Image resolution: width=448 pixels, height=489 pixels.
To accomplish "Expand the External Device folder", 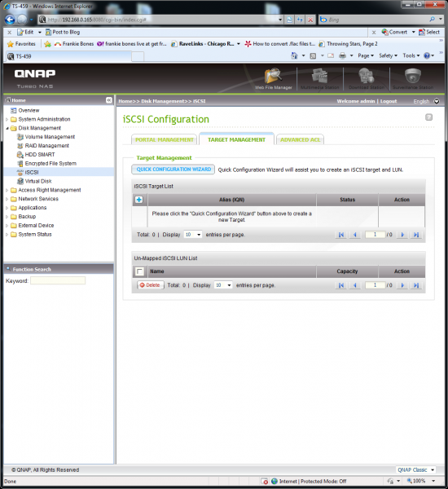I will (7, 226).
